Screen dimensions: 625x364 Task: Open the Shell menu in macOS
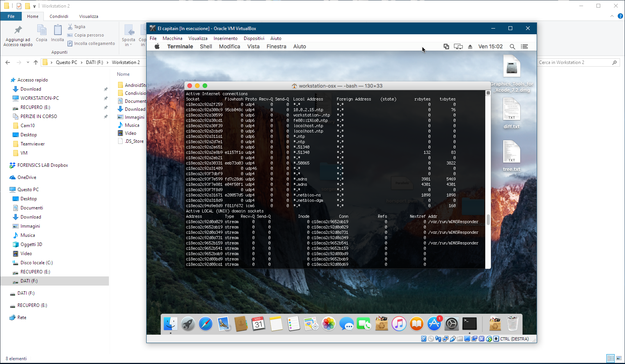206,46
